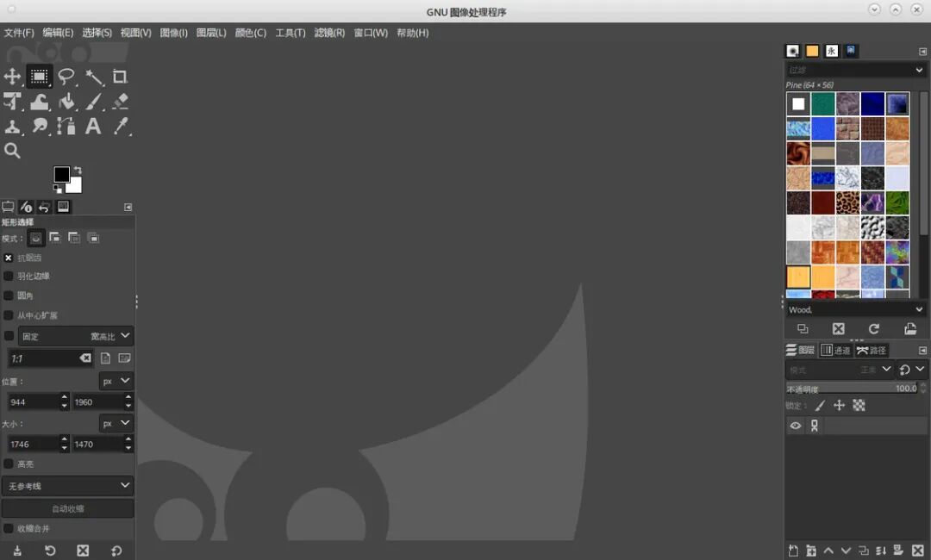Check the 收缩合并 option
The height and width of the screenshot is (560, 931).
click(x=9, y=529)
